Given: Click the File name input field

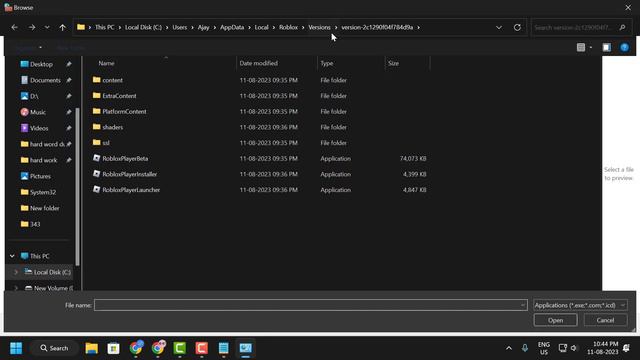Looking at the screenshot, I should (x=310, y=305).
